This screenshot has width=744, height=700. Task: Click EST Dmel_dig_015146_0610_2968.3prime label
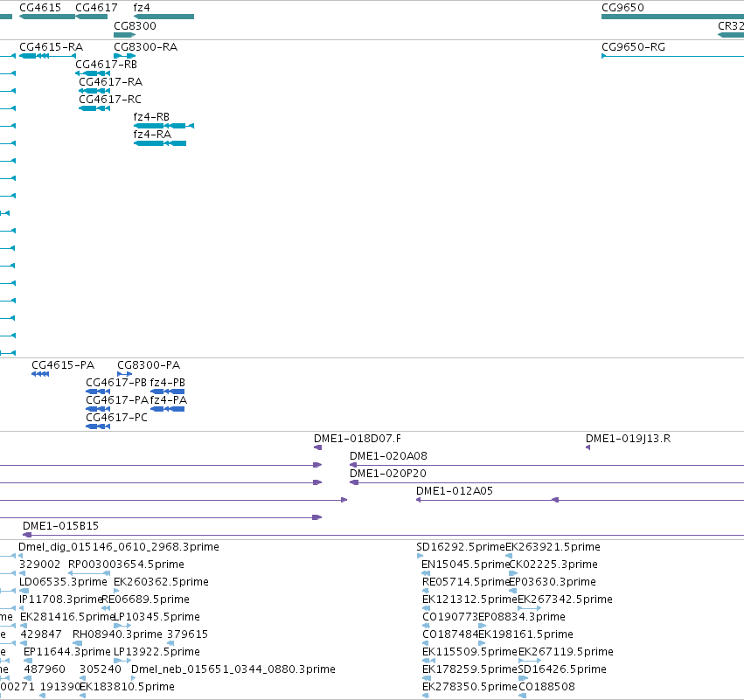tap(119, 547)
